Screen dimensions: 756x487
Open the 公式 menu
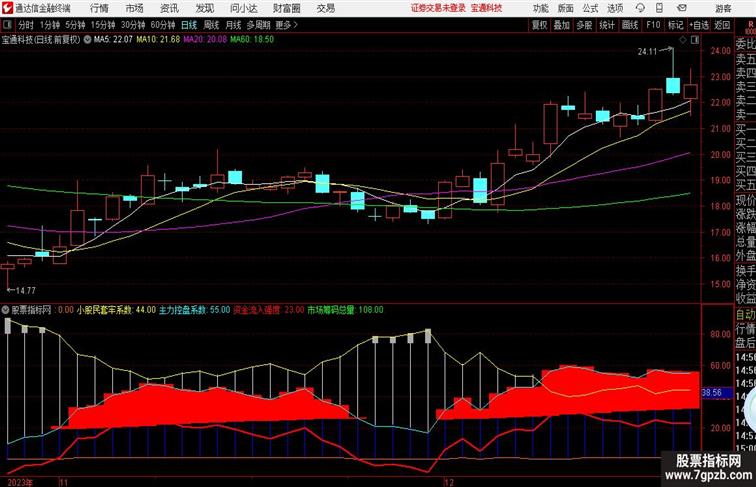(590, 8)
